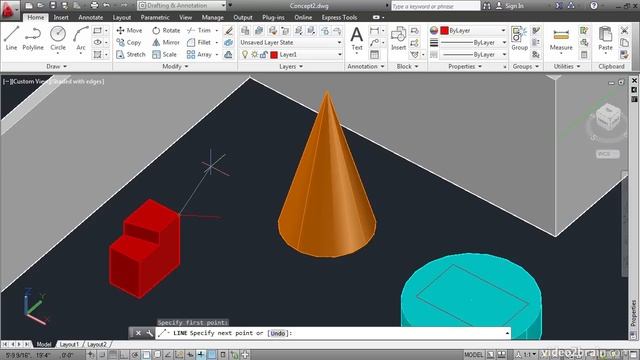This screenshot has height=360, width=640.
Task: Expand the Layers panel
Action: 291,66
